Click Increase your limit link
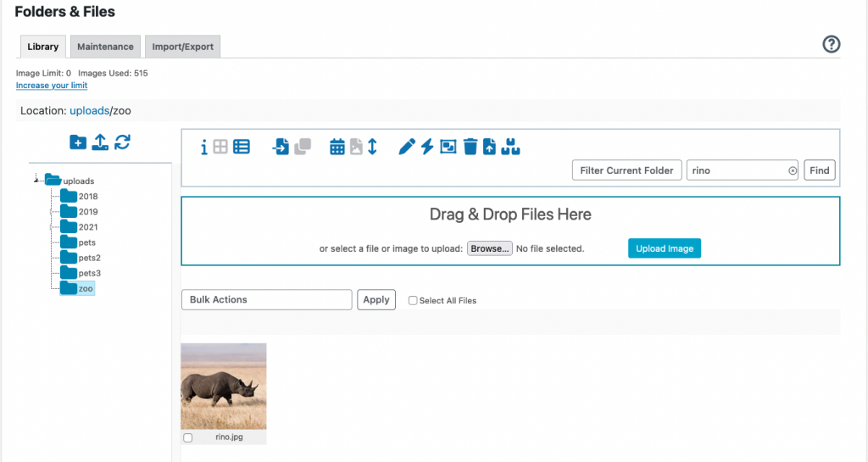 (52, 86)
